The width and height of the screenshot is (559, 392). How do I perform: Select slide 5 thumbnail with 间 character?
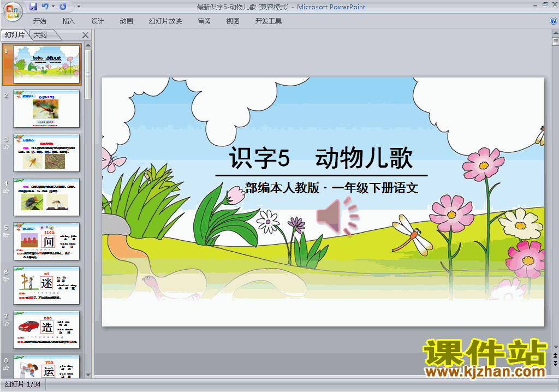click(x=46, y=241)
